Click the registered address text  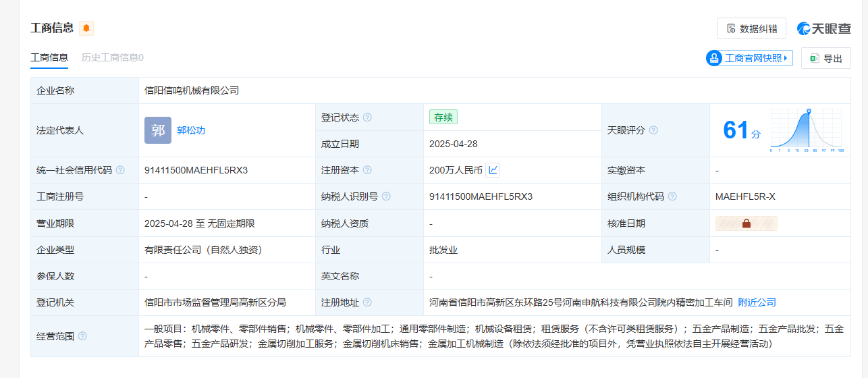pyautogui.click(x=580, y=302)
